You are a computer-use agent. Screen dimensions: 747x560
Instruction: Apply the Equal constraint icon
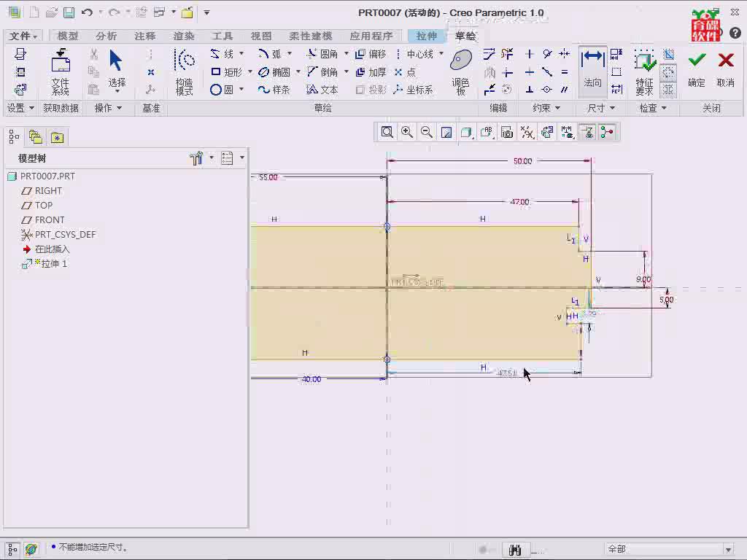tap(565, 72)
